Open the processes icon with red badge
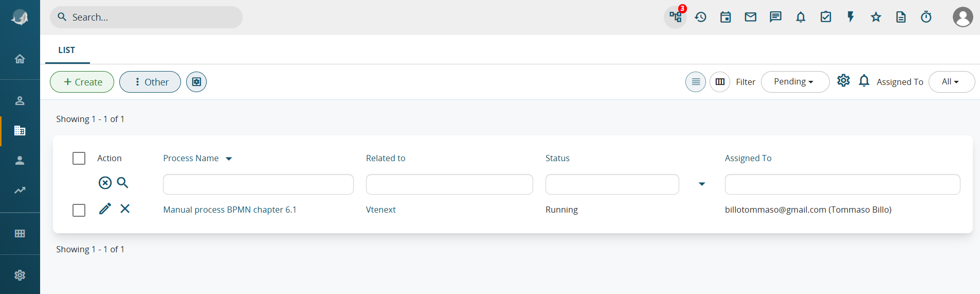The image size is (980, 294). [675, 17]
